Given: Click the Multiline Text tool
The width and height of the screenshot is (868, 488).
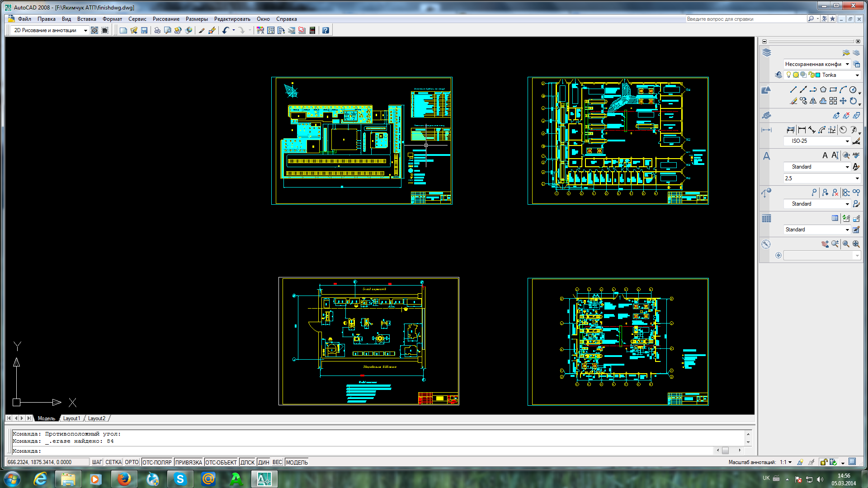Looking at the screenshot, I should (x=825, y=155).
